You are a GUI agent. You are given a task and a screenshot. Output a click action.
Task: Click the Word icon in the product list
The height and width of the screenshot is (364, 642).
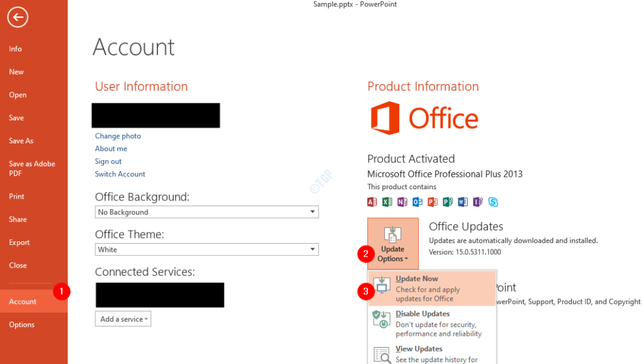click(462, 201)
